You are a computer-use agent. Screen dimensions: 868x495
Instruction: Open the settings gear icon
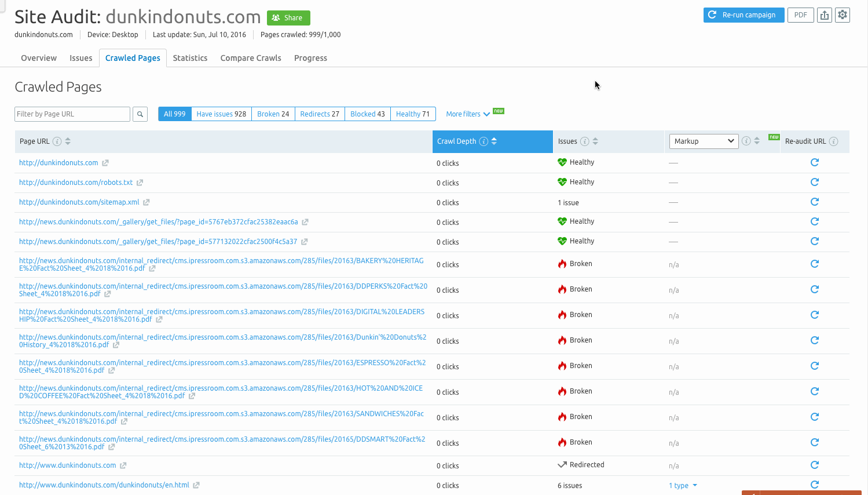[843, 15]
